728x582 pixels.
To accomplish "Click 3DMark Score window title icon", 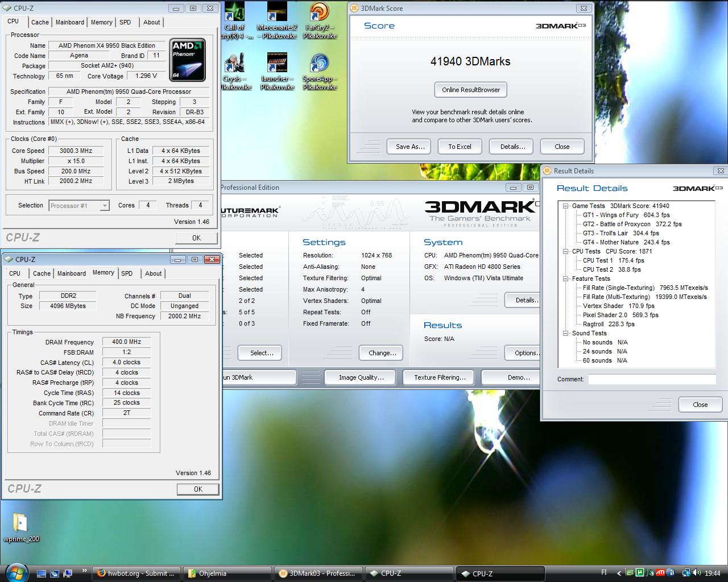I will [354, 9].
